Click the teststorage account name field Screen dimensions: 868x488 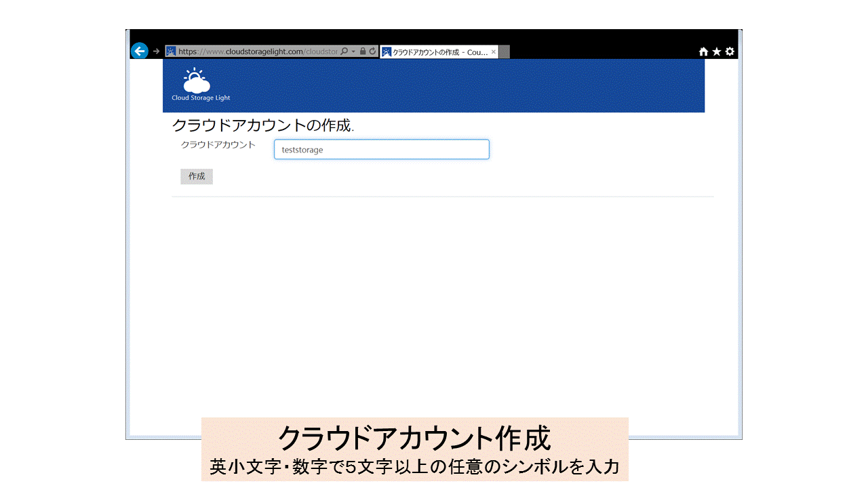coord(381,150)
